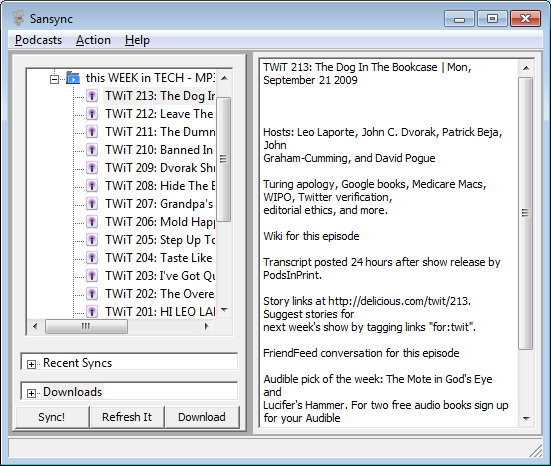
Task: Click the window resize grip in status bar
Action: point(536,451)
